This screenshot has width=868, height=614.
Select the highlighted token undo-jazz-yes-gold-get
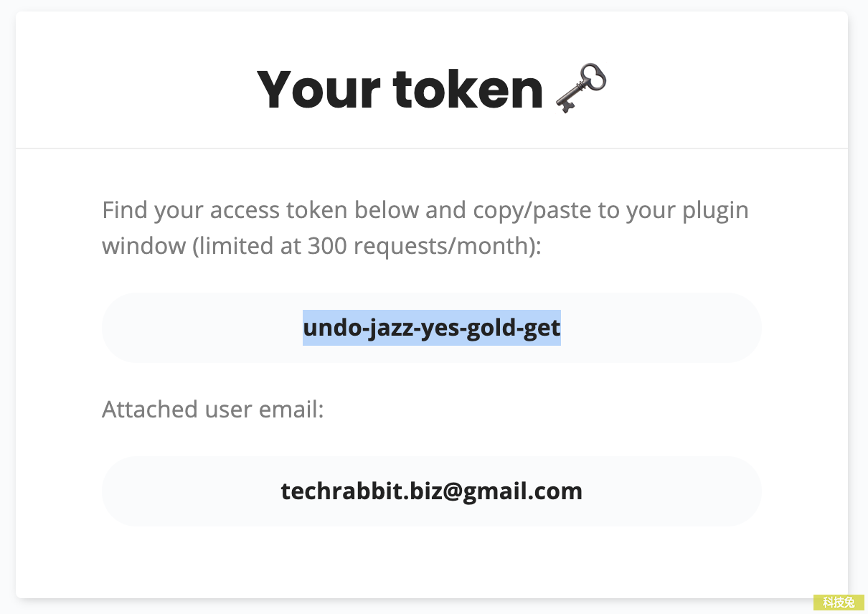pos(432,328)
